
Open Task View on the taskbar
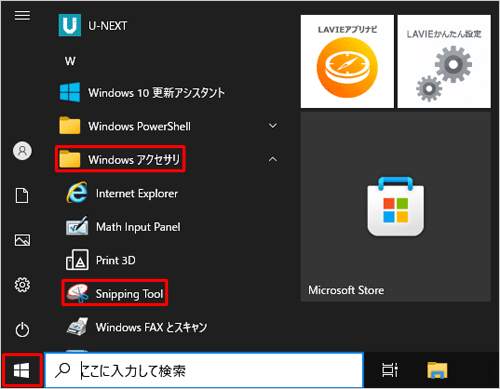click(389, 370)
